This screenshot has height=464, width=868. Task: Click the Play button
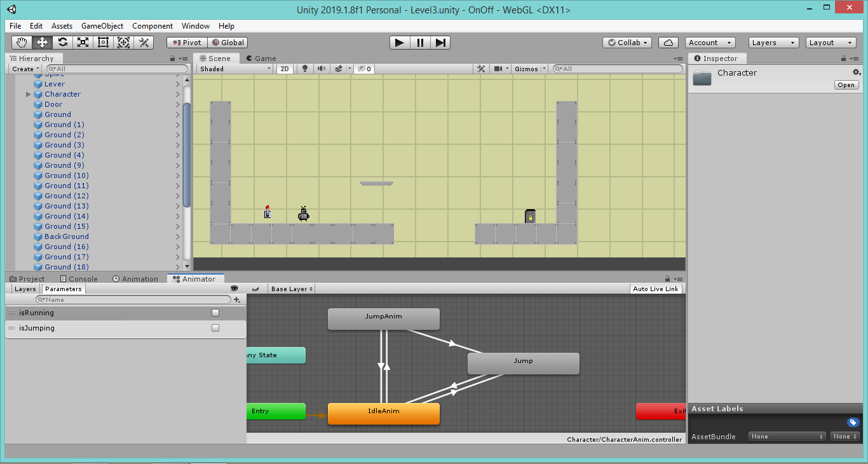coord(400,43)
